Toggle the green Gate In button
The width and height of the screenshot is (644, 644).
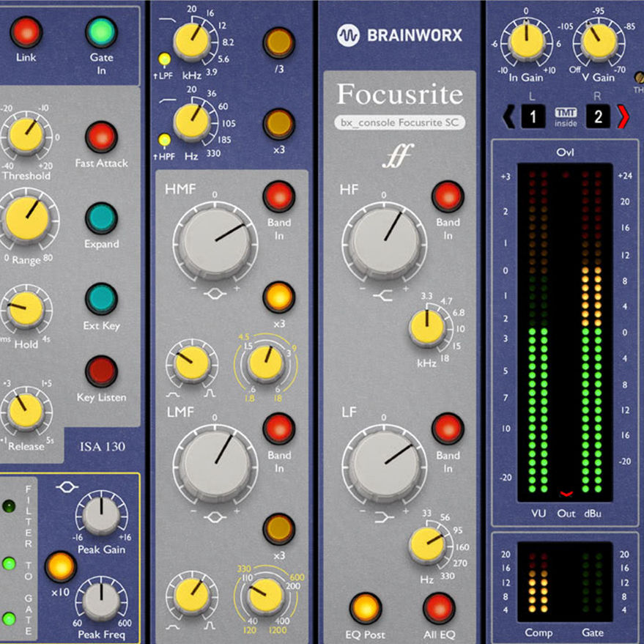coord(101,32)
